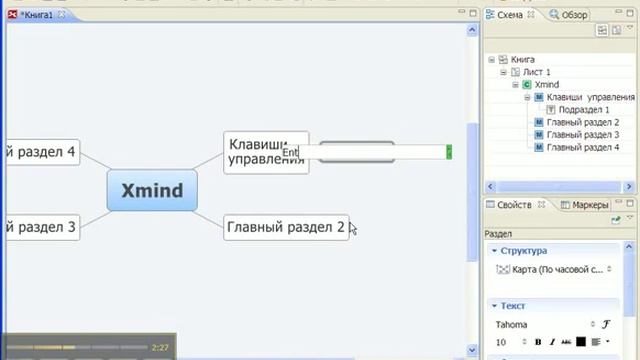This screenshot has width=640, height=360.
Task: Click the up arrow of properties scrollbar
Action: click(629, 247)
